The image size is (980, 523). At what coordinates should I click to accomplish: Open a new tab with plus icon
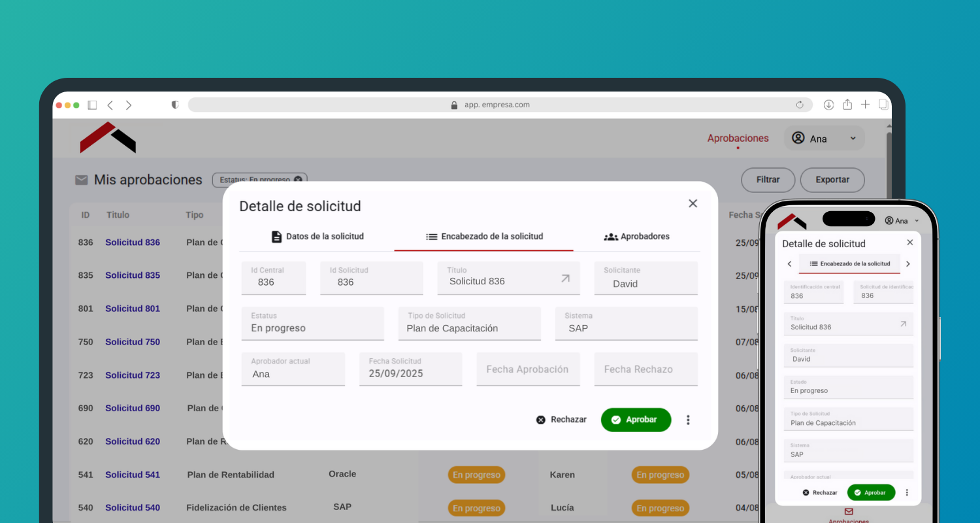865,105
